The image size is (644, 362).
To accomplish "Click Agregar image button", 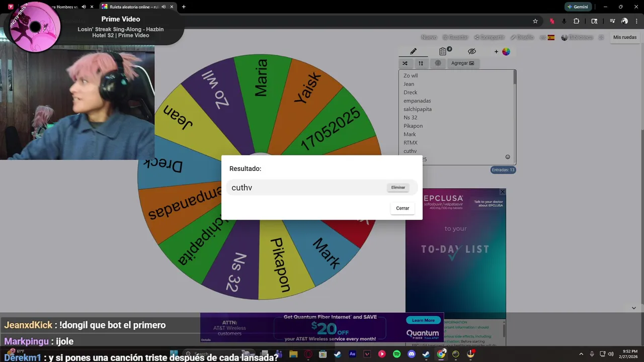I will [x=462, y=63].
